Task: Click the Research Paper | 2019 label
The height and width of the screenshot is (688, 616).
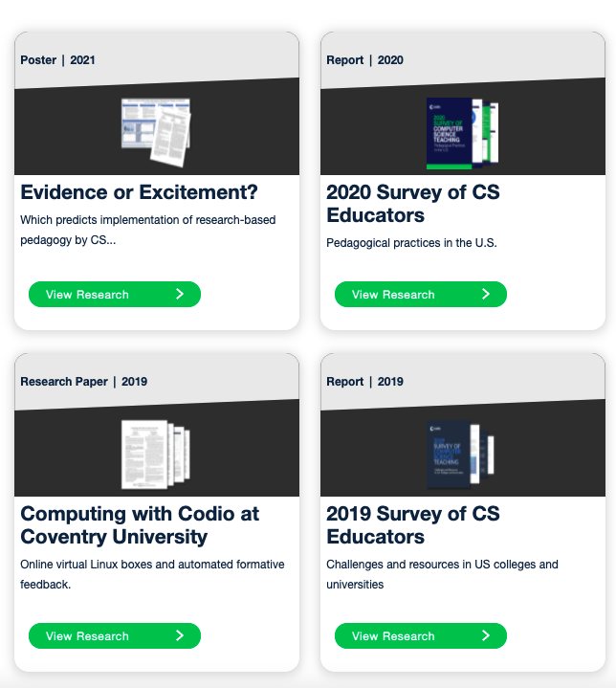Action: coord(84,382)
